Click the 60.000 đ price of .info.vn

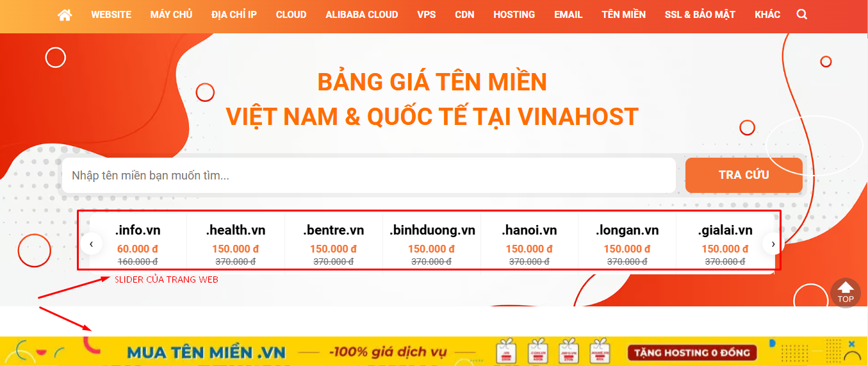[138, 249]
